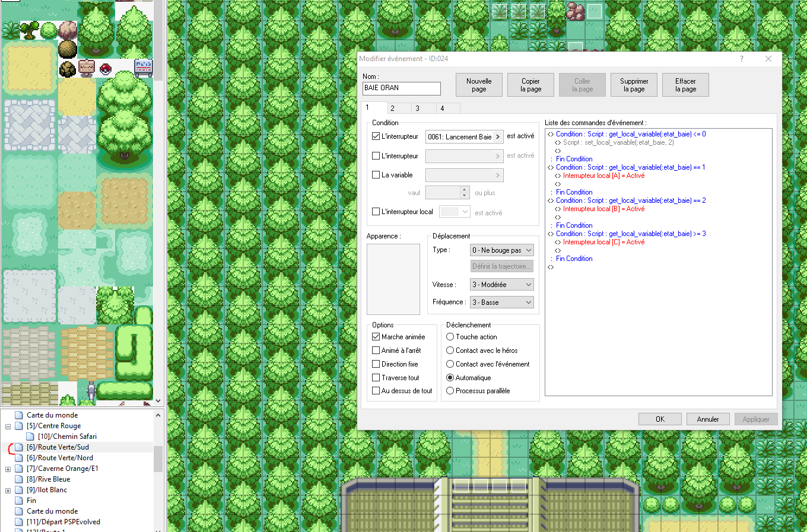Open the Fréquence dropdown
This screenshot has height=532, width=807.
[x=501, y=302]
